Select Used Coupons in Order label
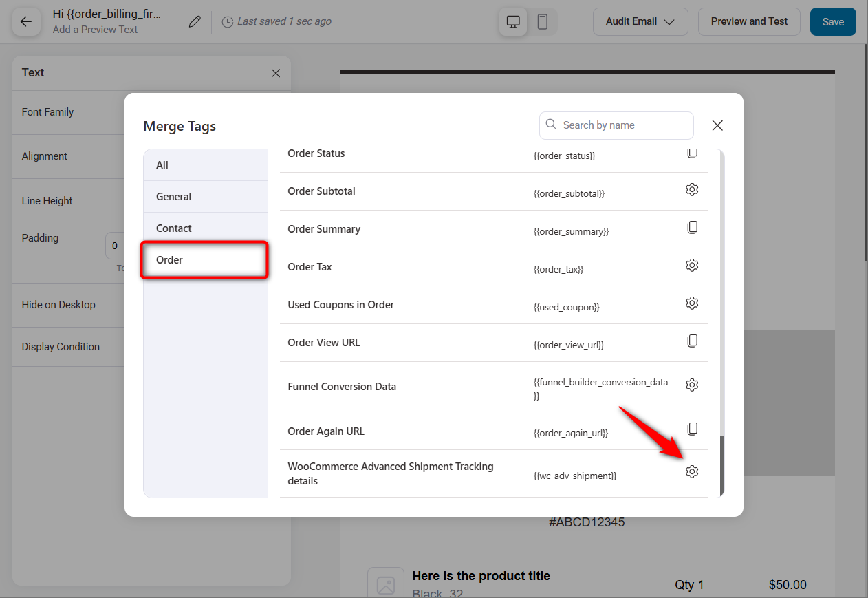 [340, 305]
